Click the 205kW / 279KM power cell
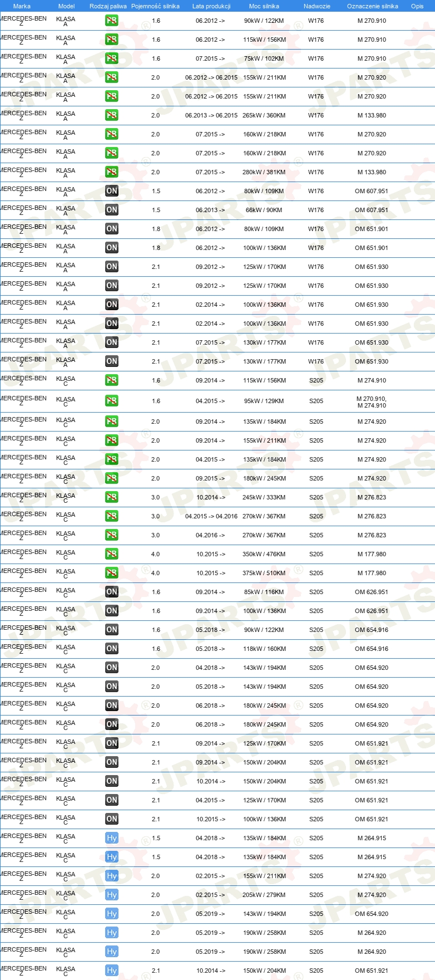The height and width of the screenshot is (980, 435). [264, 895]
